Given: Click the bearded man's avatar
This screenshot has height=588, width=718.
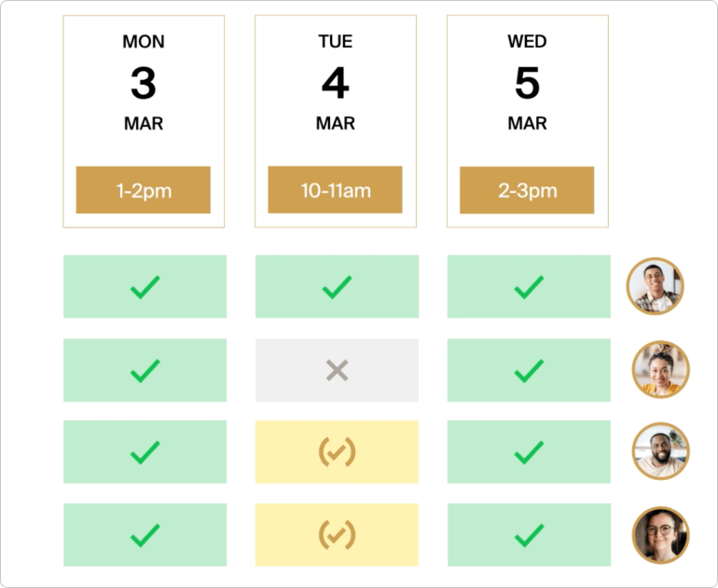Looking at the screenshot, I should [x=660, y=452].
